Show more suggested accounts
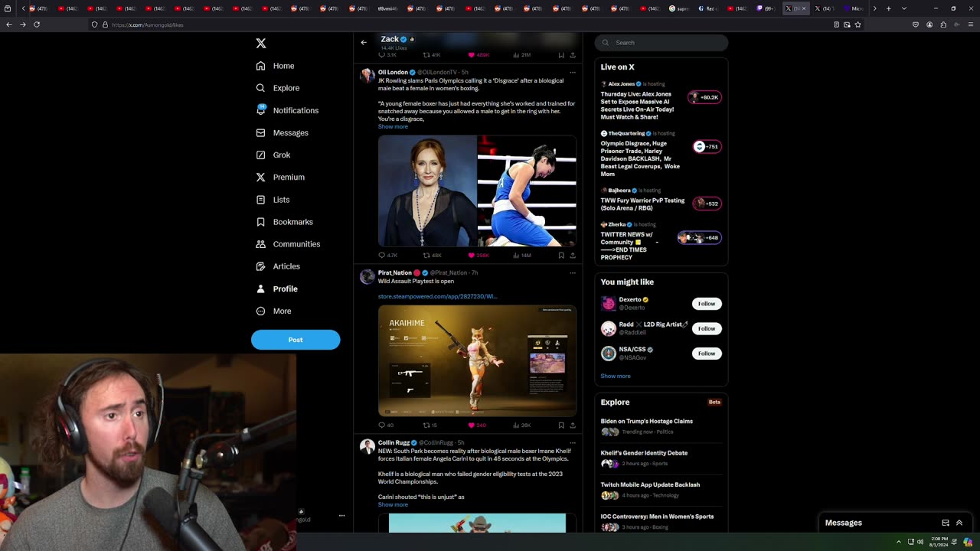This screenshot has width=980, height=551. point(616,376)
